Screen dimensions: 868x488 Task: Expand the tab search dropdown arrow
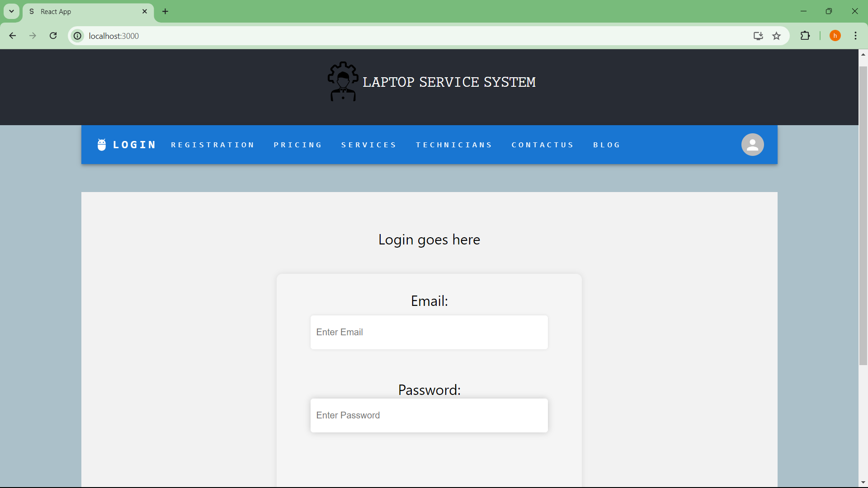[12, 11]
